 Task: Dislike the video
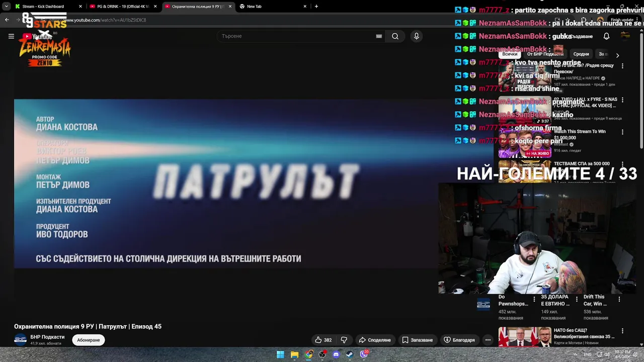pyautogui.click(x=344, y=340)
